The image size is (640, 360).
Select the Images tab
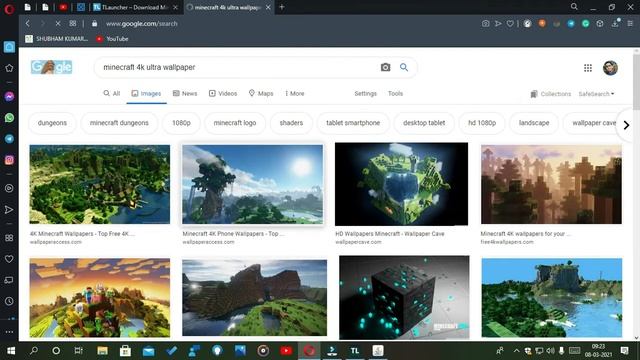pos(146,93)
